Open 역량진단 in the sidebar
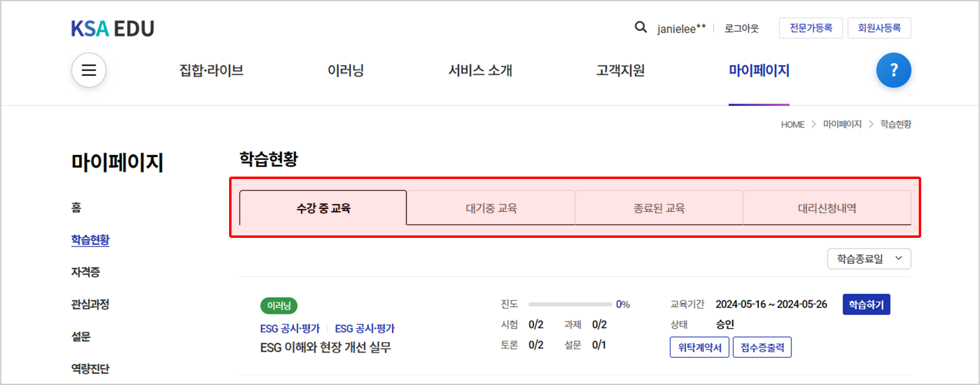The height and width of the screenshot is (385, 980). (x=90, y=368)
